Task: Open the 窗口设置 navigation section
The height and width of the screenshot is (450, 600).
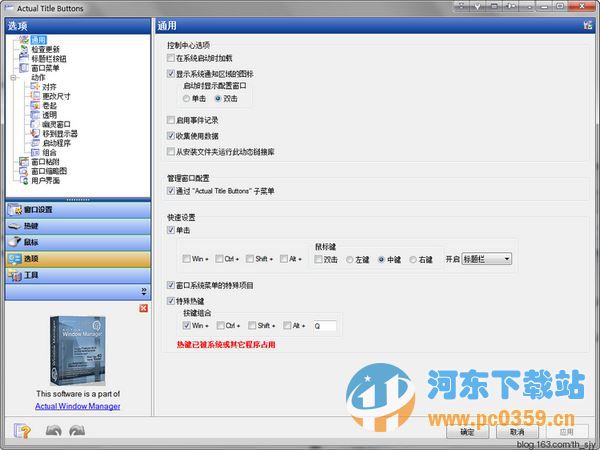Action: click(78, 210)
